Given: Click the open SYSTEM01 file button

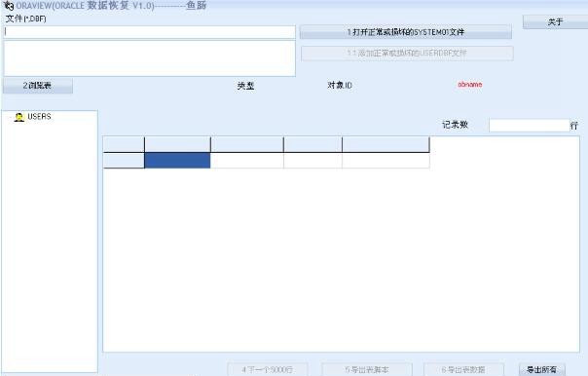Looking at the screenshot, I should click(x=406, y=32).
